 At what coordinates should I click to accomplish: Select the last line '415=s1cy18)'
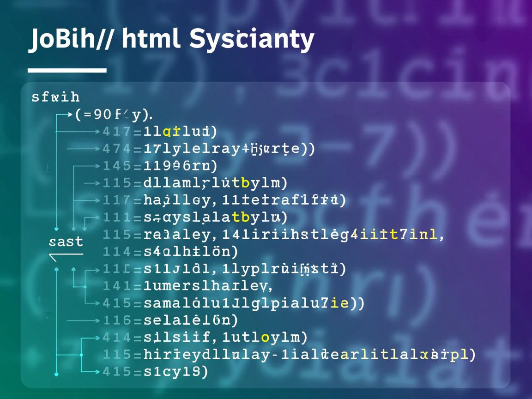(x=155, y=371)
